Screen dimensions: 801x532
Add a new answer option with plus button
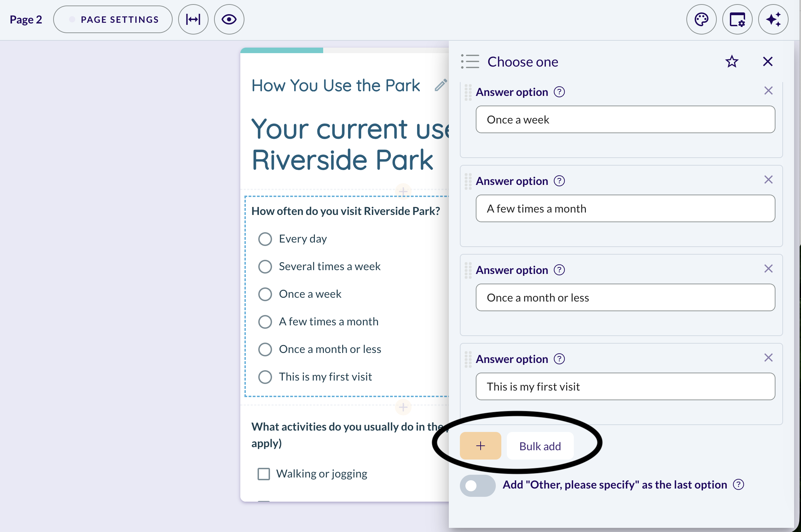480,446
